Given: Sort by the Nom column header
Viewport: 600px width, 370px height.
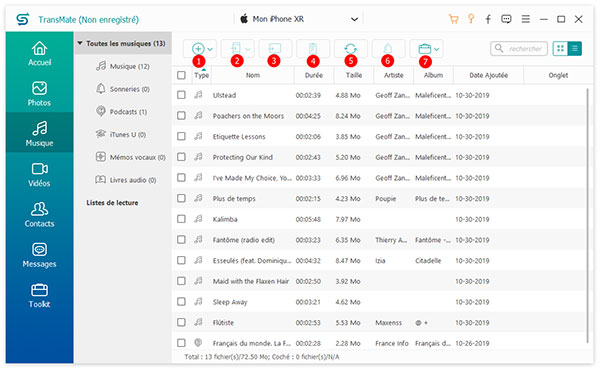Looking at the screenshot, I should point(253,75).
